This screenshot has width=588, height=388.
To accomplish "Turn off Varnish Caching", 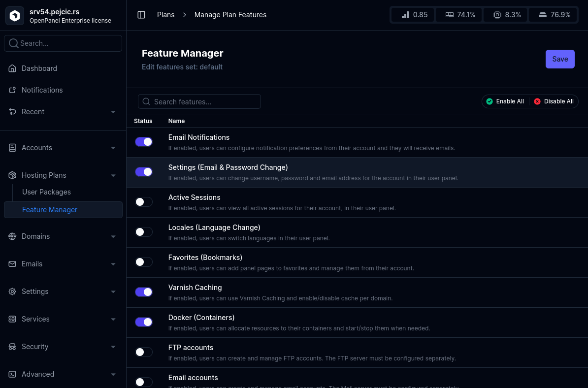I will click(x=143, y=291).
